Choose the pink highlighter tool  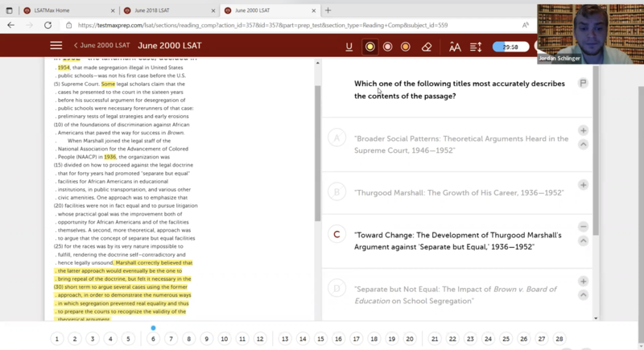387,47
